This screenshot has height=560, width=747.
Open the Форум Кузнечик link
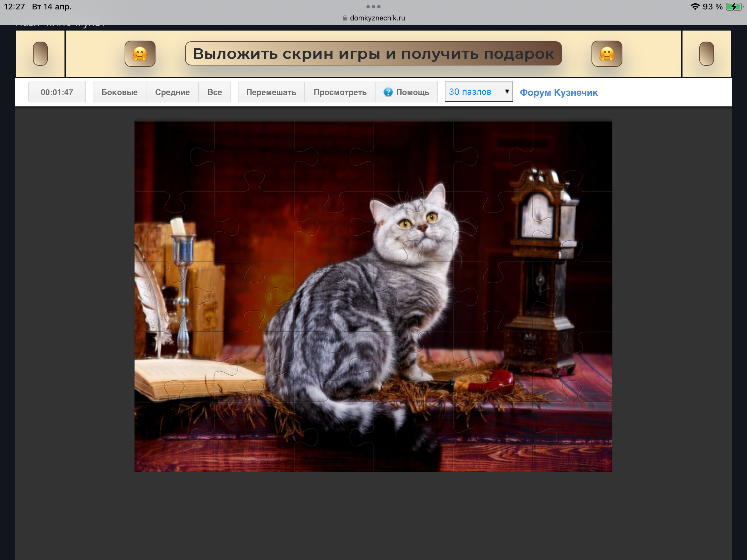click(559, 92)
